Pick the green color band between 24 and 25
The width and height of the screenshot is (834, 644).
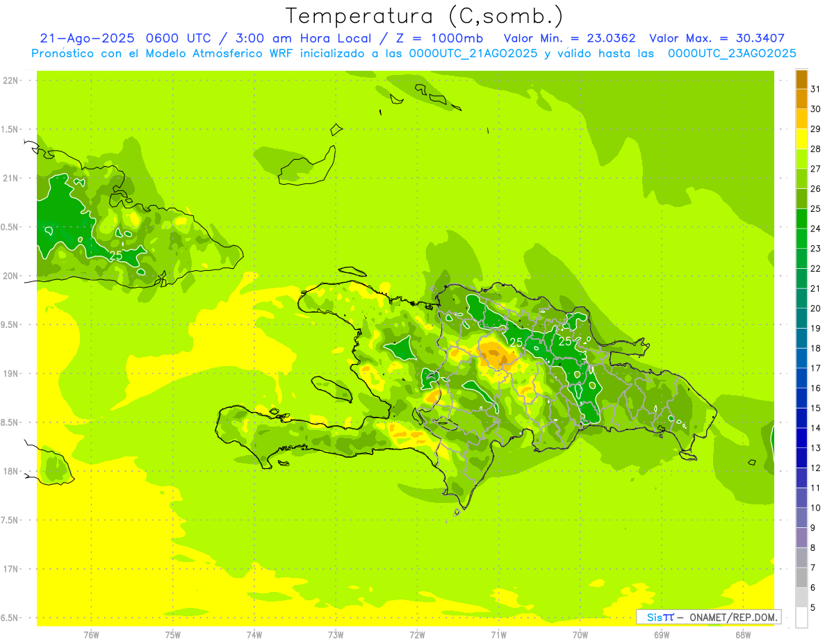point(801,218)
